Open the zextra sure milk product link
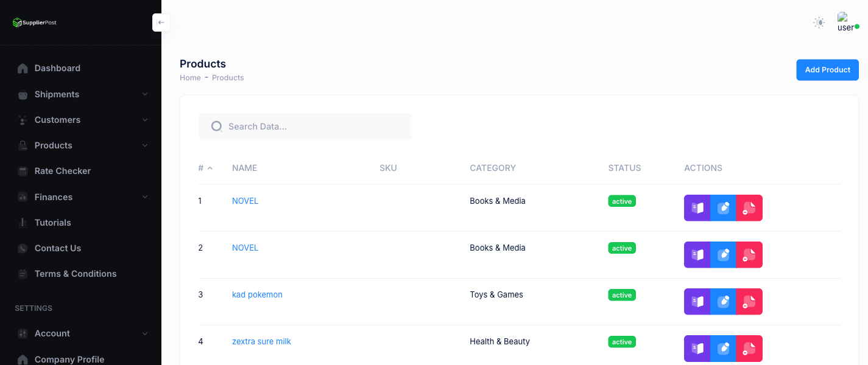Screen dimensions: 868x365 [x=261, y=341]
